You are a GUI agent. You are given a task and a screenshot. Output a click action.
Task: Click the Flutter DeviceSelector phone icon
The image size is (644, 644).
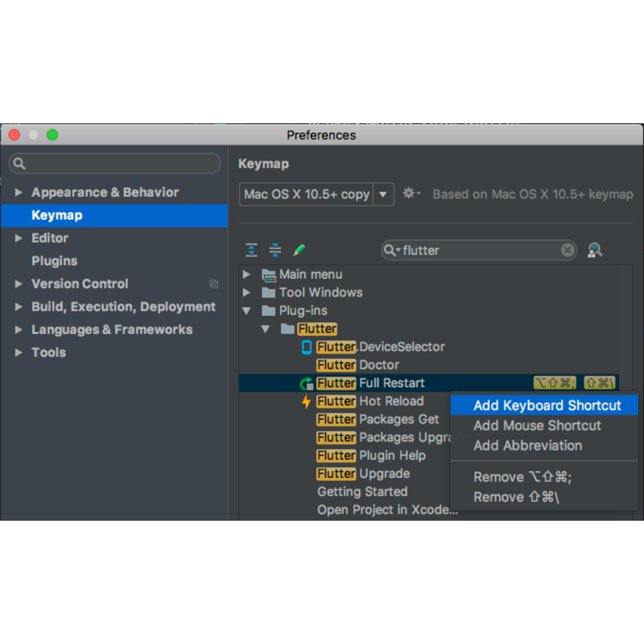pyautogui.click(x=306, y=347)
